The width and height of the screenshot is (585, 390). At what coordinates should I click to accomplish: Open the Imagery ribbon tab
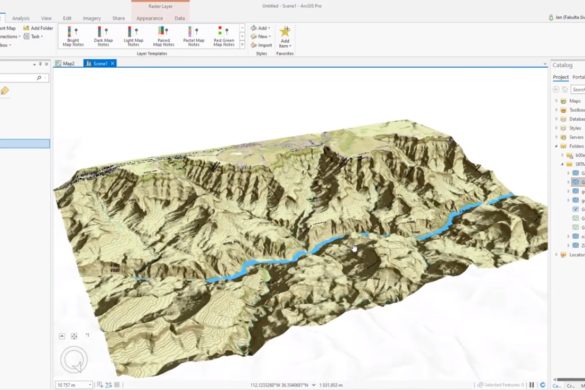click(x=92, y=18)
